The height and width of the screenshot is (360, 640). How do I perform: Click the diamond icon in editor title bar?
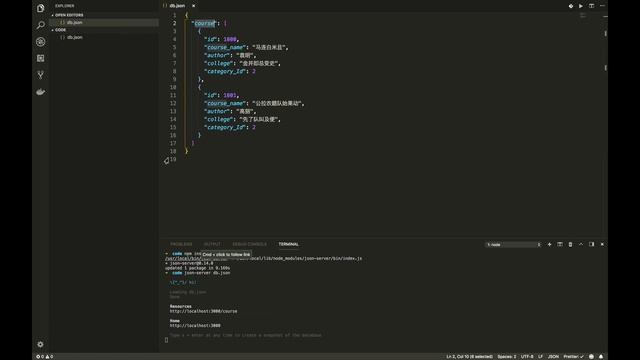click(x=571, y=6)
